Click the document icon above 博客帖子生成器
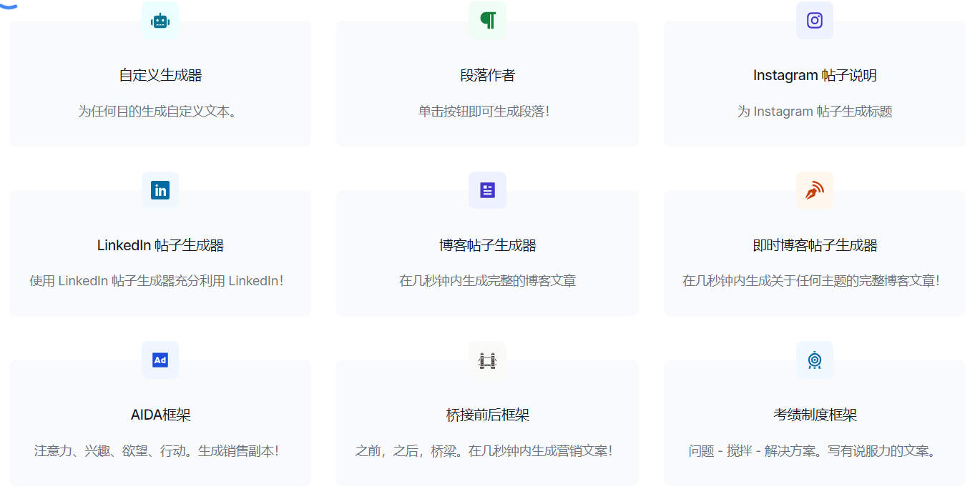The image size is (980, 494). tap(487, 190)
